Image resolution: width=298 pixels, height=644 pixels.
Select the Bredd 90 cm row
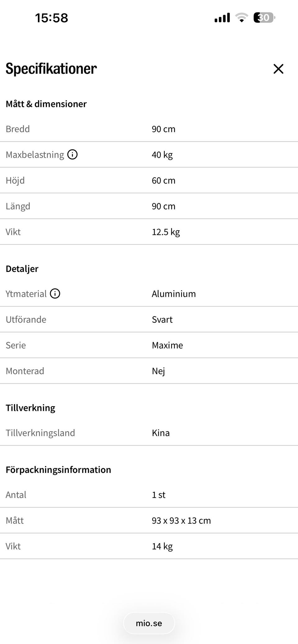pos(149,129)
